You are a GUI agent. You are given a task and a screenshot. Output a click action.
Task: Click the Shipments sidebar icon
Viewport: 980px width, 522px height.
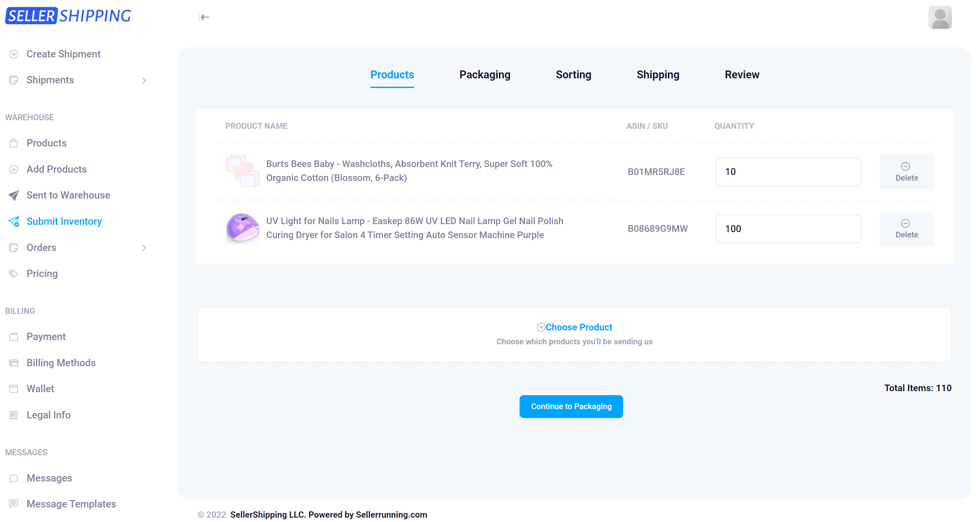14,80
